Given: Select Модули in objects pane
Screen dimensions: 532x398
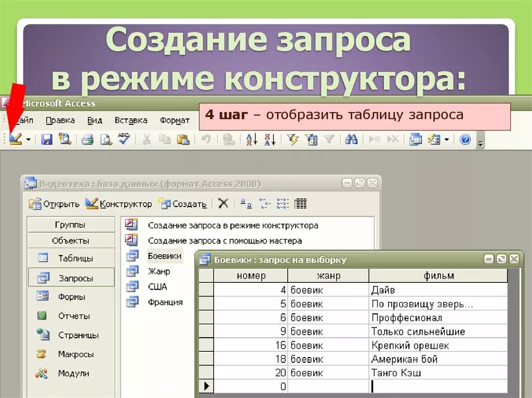Looking at the screenshot, I should pos(71,373).
